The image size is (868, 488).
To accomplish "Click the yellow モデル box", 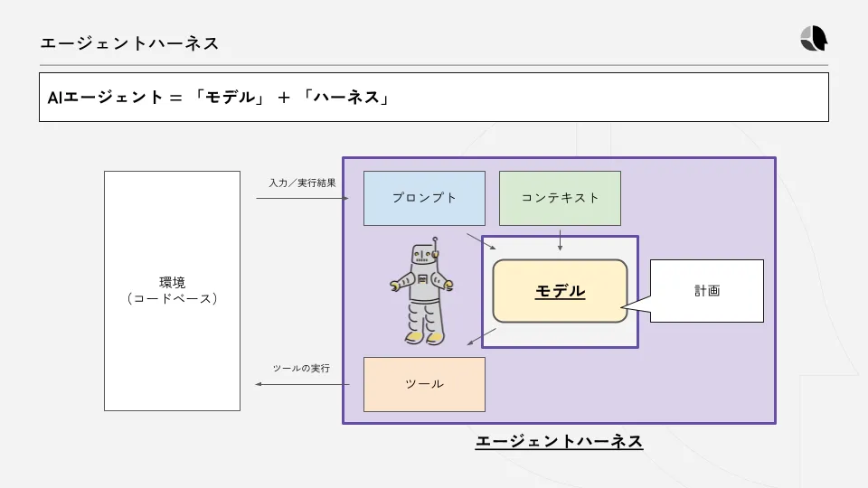I will coord(560,291).
